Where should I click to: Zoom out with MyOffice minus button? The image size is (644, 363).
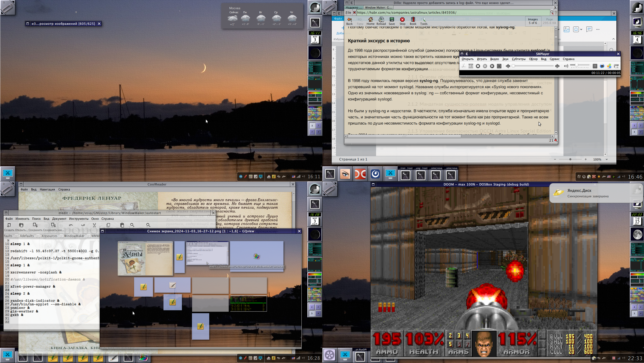(555, 160)
